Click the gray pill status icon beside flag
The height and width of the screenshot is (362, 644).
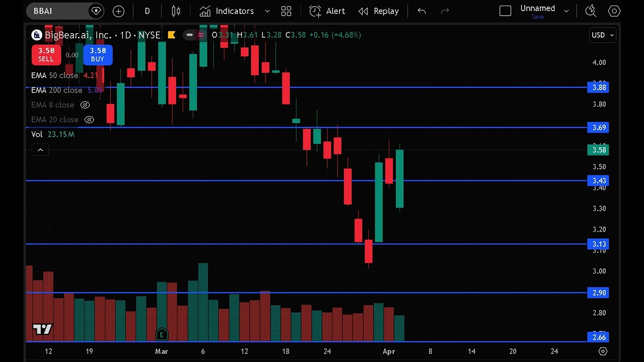189,35
